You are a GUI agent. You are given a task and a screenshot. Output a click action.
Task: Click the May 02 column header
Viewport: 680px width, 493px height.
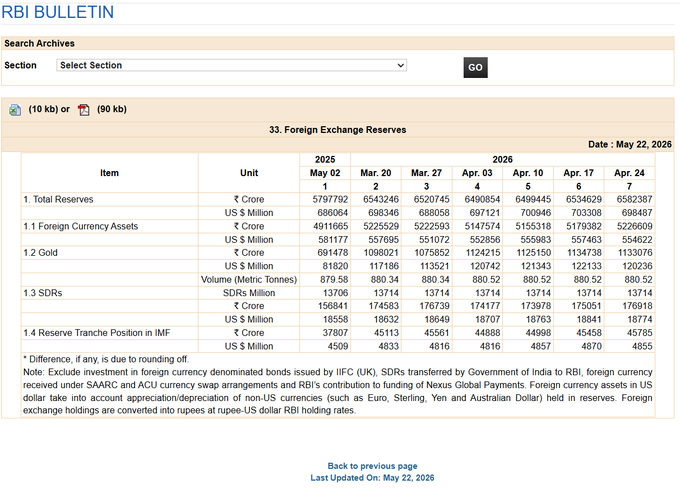click(325, 173)
